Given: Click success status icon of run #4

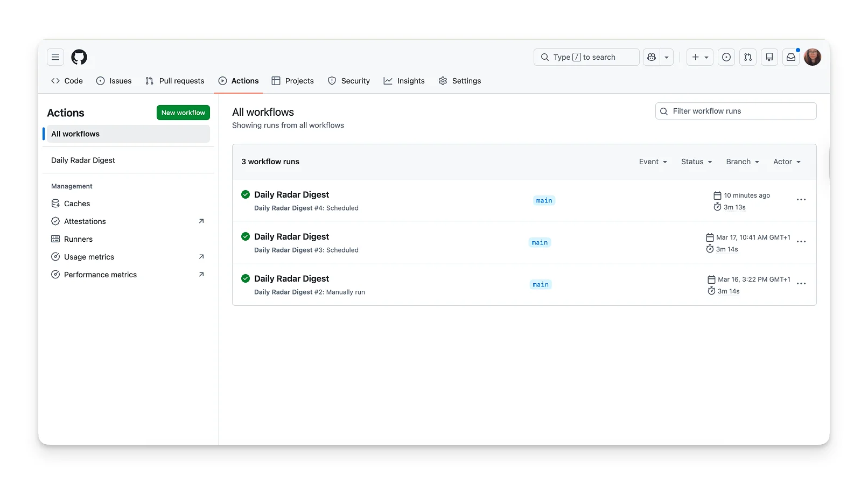Looking at the screenshot, I should point(246,194).
